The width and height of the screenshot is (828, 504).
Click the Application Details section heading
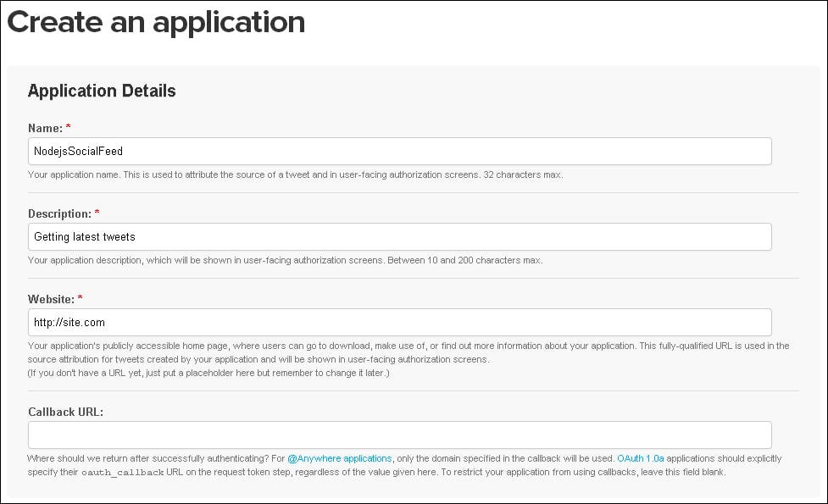[102, 91]
